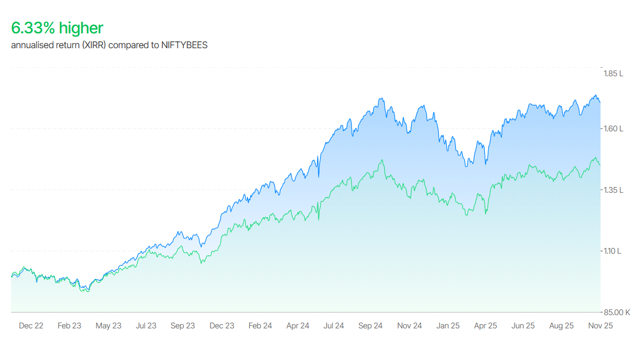Select the Jan 25 date label
The height and width of the screenshot is (339, 644).
pos(448,326)
